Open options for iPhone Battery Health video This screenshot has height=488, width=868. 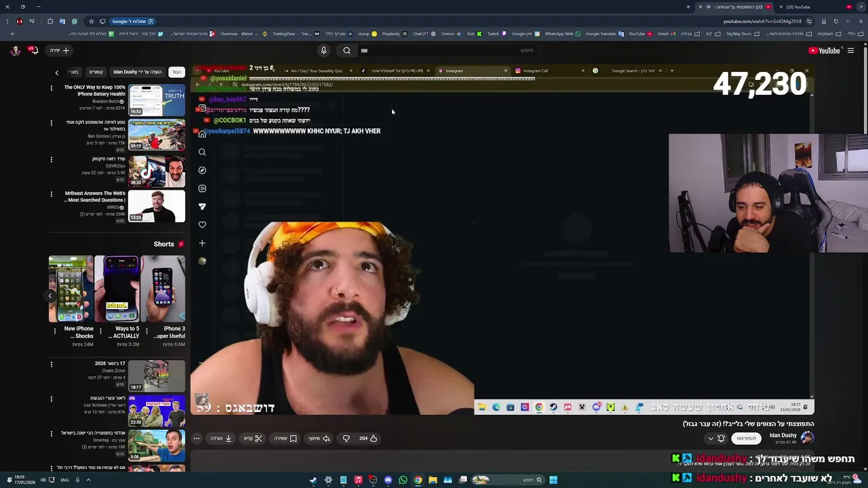point(51,87)
